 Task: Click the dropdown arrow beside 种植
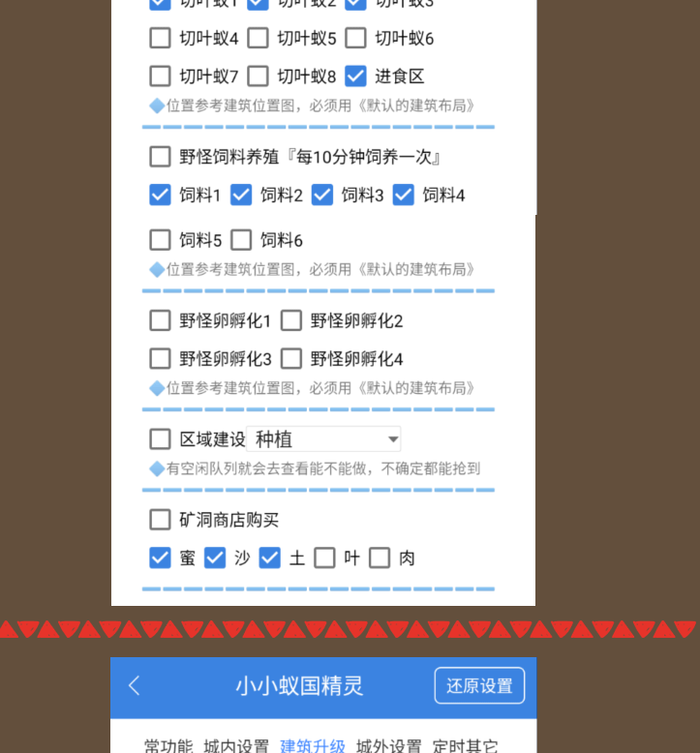393,439
